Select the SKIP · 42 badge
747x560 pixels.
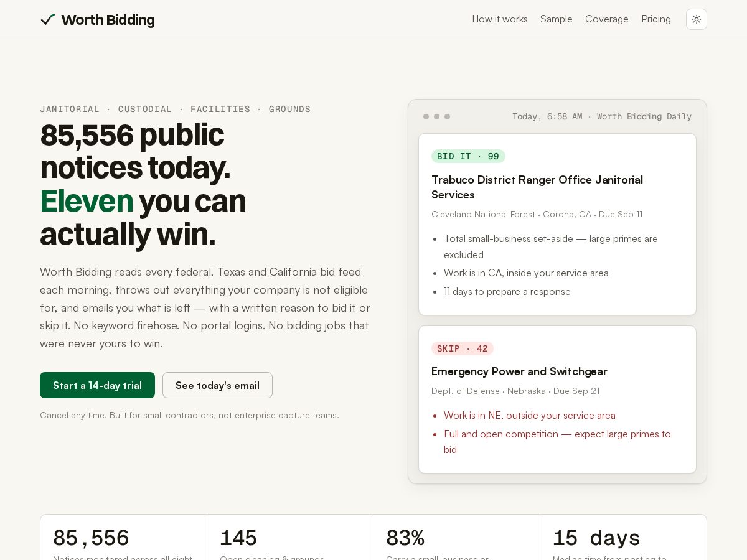463,348
